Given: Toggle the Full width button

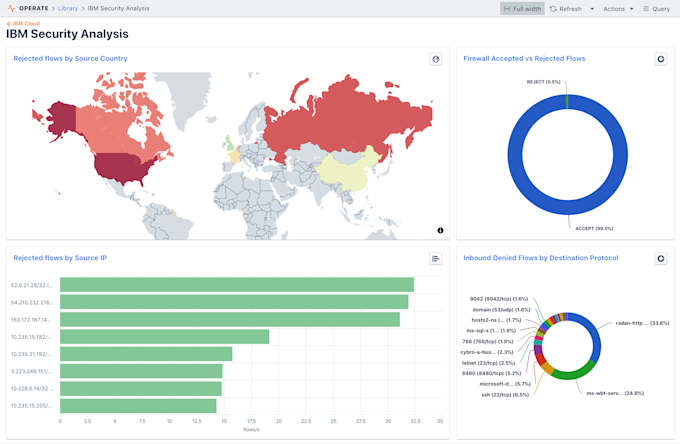Looking at the screenshot, I should 522,9.
